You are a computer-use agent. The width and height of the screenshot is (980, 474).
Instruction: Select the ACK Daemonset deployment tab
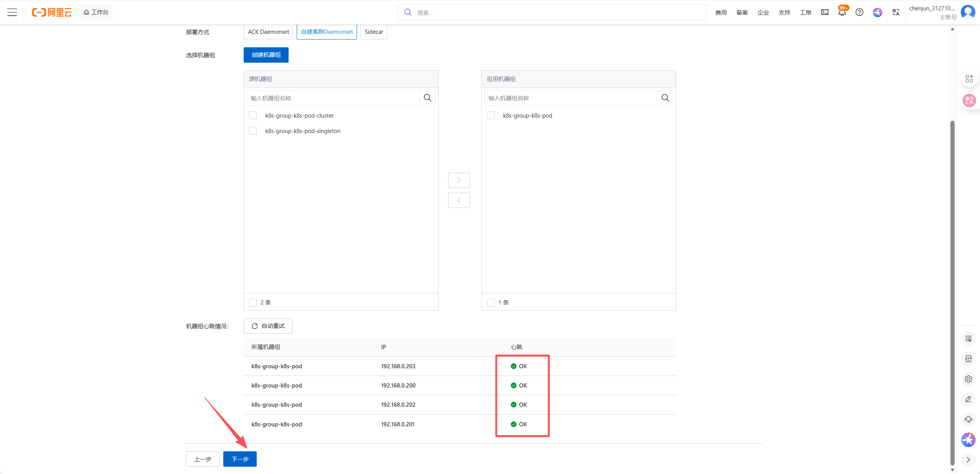pyautogui.click(x=268, y=32)
